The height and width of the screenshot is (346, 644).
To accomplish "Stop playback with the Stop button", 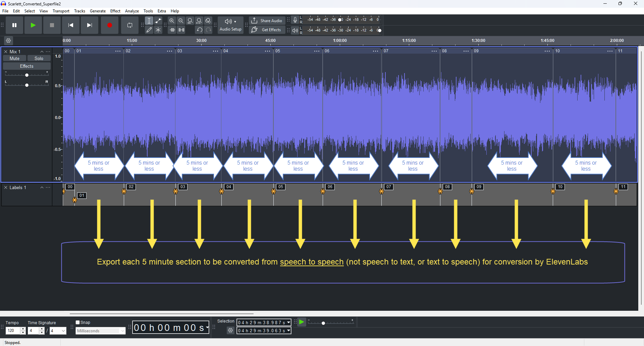I will point(52,25).
